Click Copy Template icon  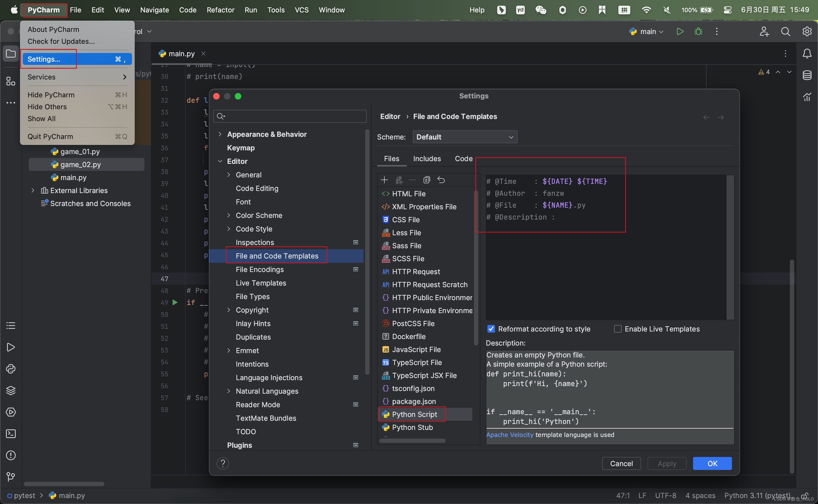coord(427,180)
